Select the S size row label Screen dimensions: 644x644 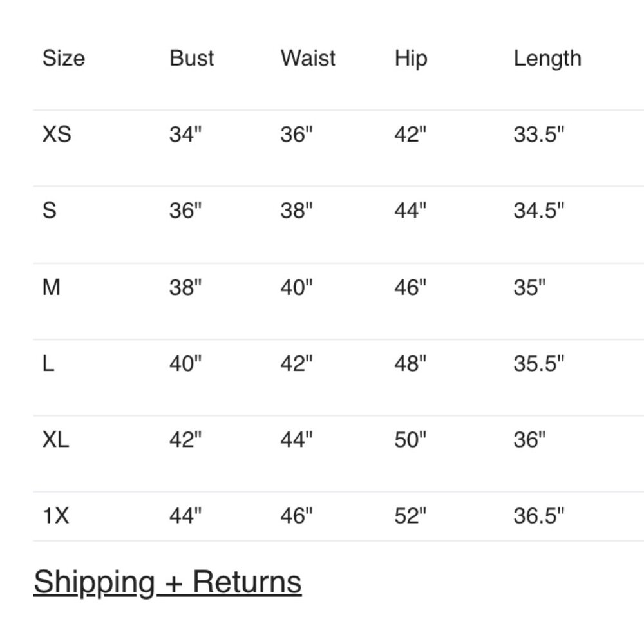click(50, 211)
